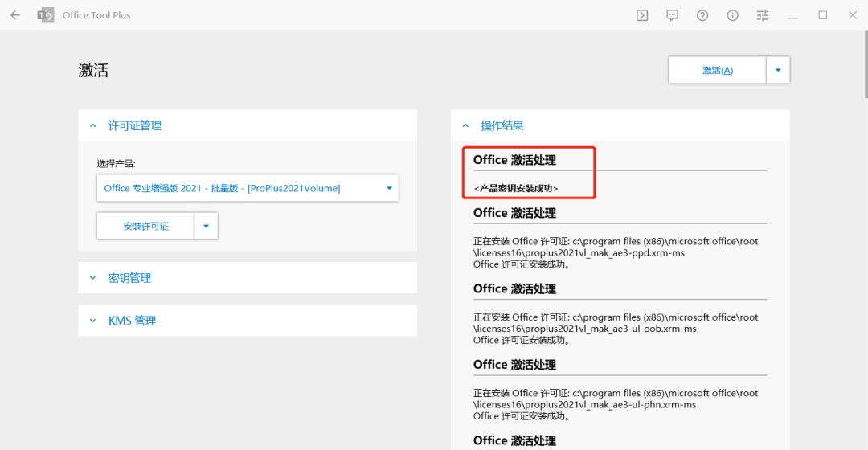Open the help question mark icon

click(702, 15)
